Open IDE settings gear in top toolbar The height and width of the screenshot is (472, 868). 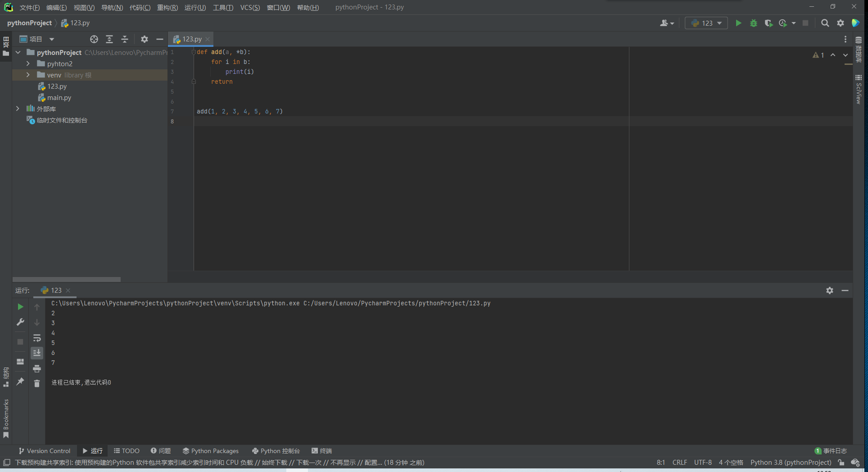841,23
